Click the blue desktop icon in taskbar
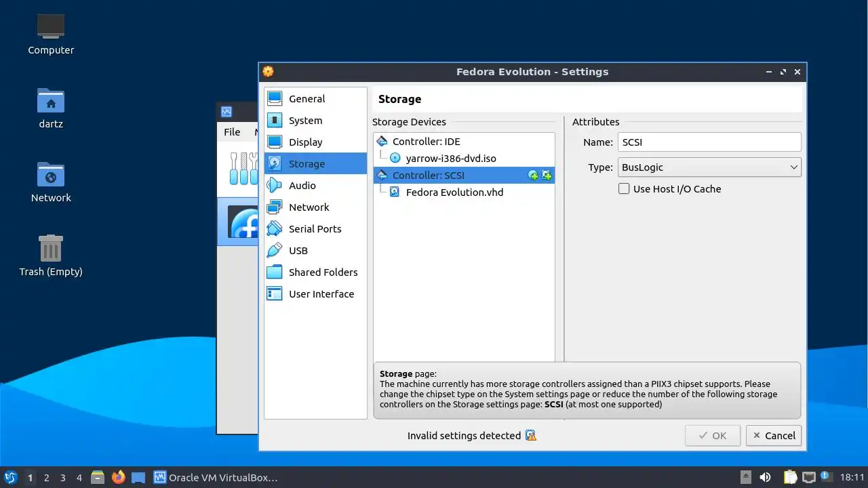 [x=138, y=477]
